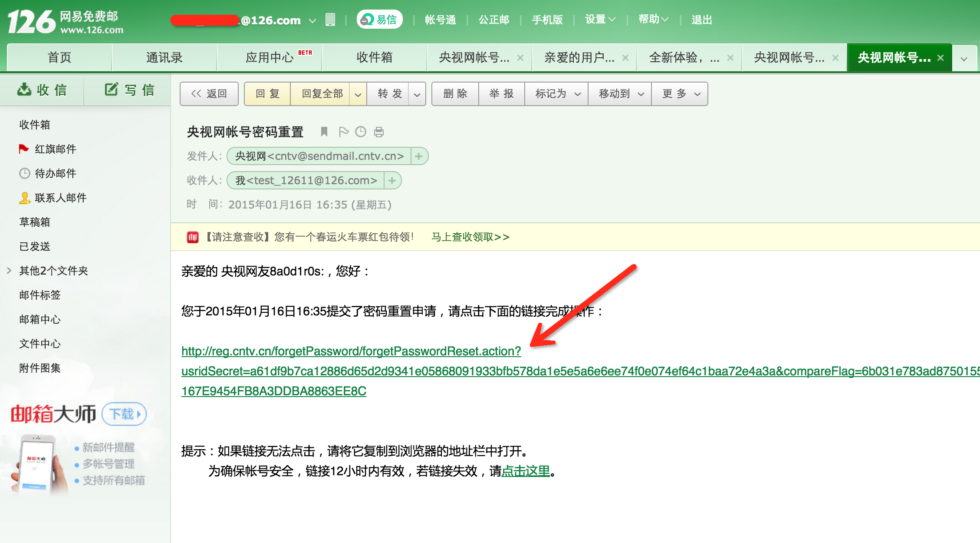This screenshot has width=980, height=543.
Task: Expand the 回复全部 dropdown arrow
Action: click(x=358, y=94)
